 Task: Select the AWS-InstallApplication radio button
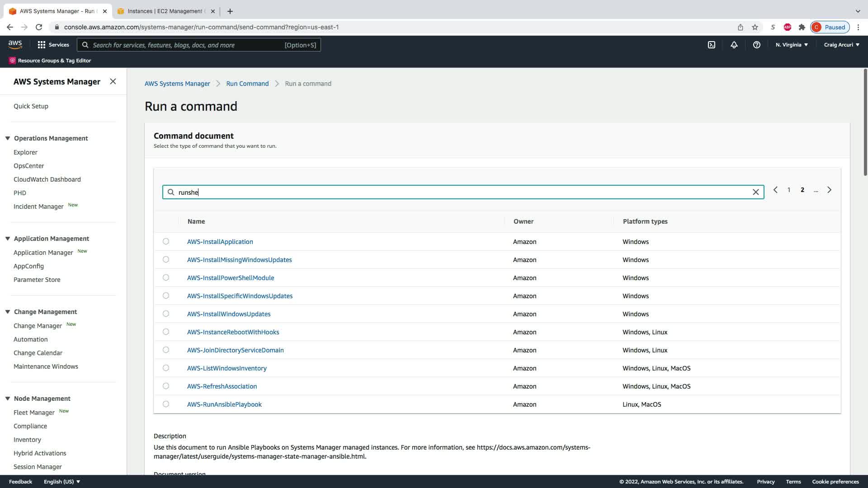pos(166,241)
